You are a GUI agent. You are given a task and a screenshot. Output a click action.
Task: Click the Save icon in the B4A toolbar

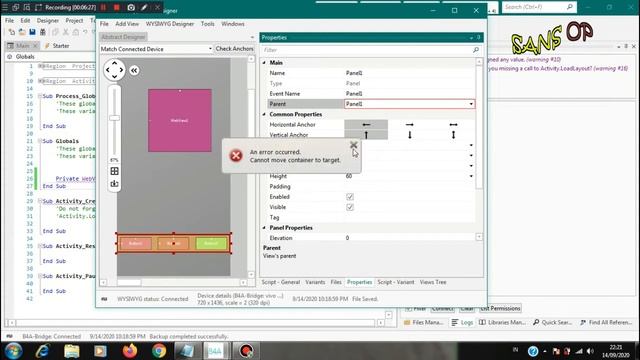32,32
